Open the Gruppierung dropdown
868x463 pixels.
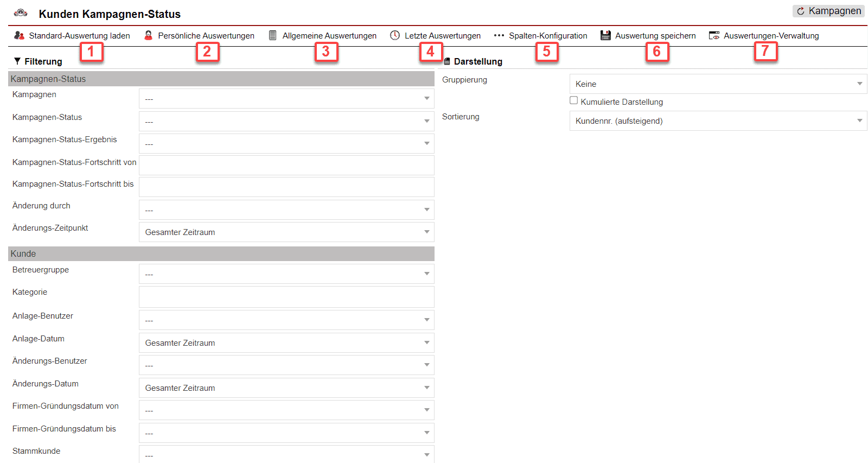pyautogui.click(x=718, y=84)
